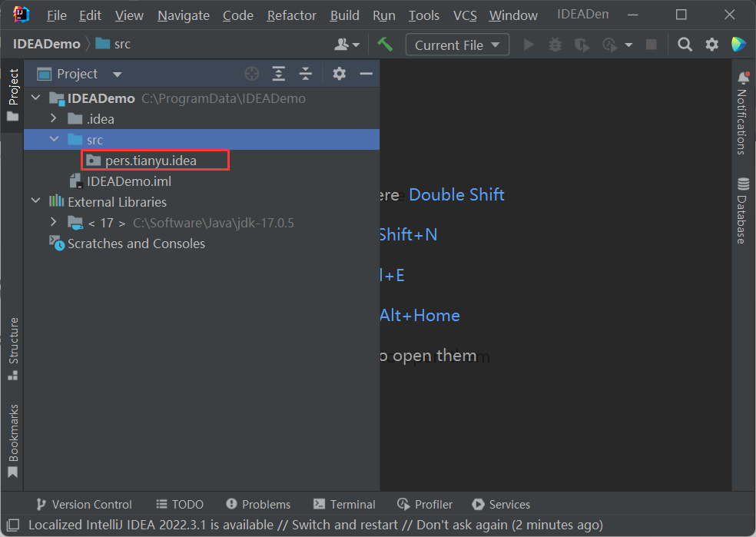Viewport: 756px width, 537px height.
Task: Open Search Everywhere with magnifier icon
Action: (685, 44)
